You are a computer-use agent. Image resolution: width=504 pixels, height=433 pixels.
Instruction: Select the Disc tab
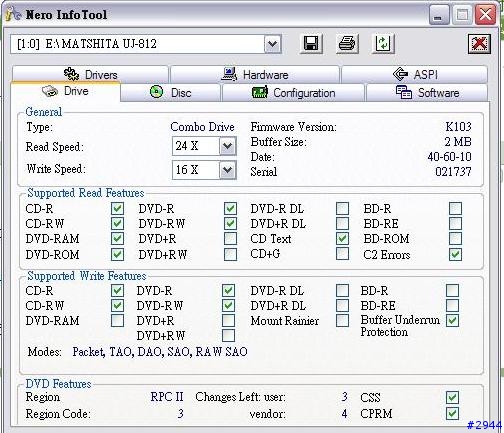[x=170, y=92]
